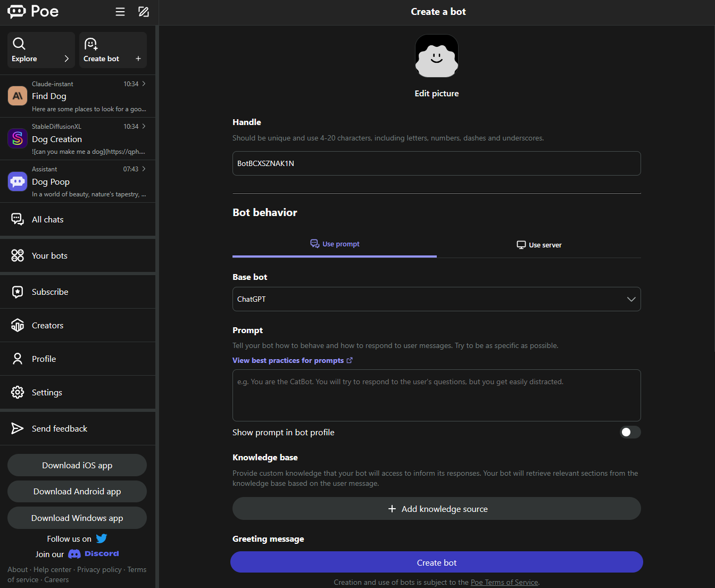715x588 pixels.
Task: Click the Creators chart icon
Action: (x=18, y=325)
